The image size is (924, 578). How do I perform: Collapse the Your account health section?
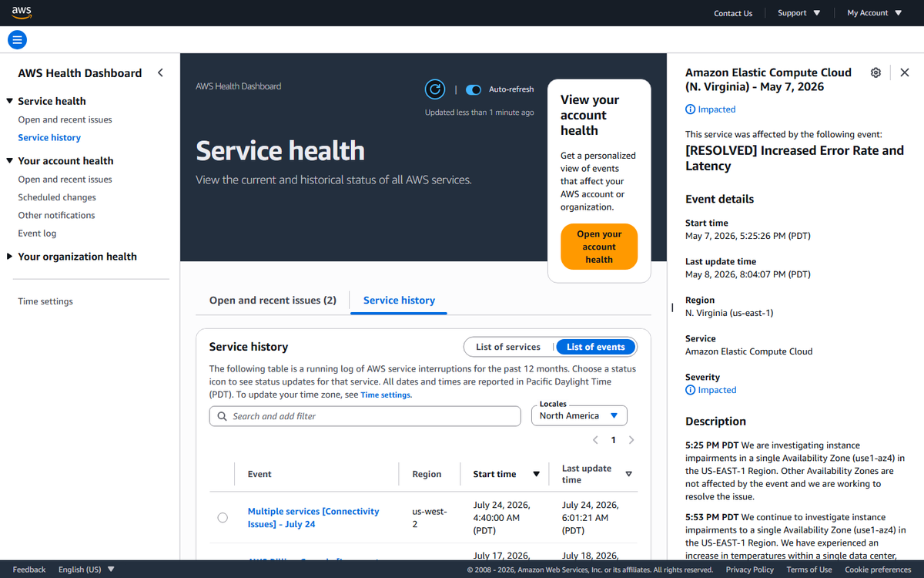9,161
